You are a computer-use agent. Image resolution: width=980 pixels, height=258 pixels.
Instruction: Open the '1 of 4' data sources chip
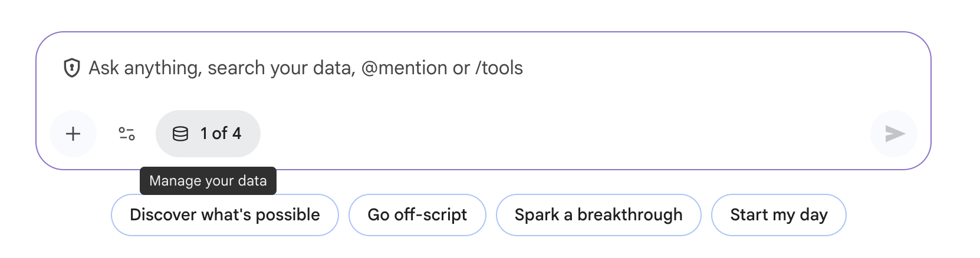[208, 134]
